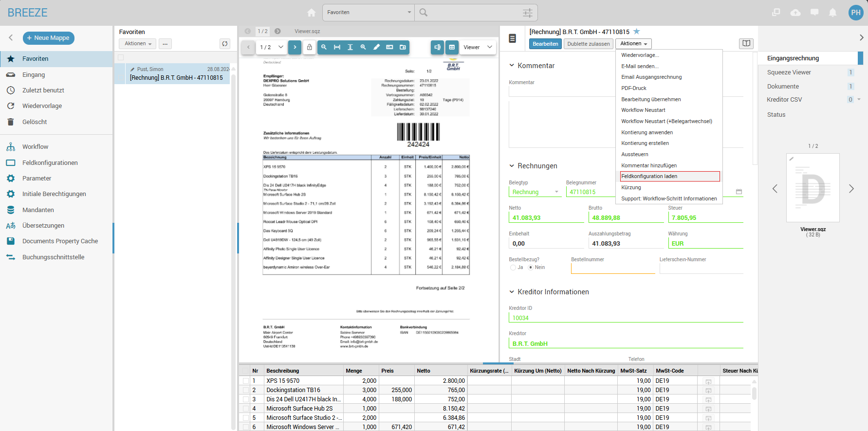Open the more options '...' button
Viewport: 868px width, 431px height.
tap(165, 44)
